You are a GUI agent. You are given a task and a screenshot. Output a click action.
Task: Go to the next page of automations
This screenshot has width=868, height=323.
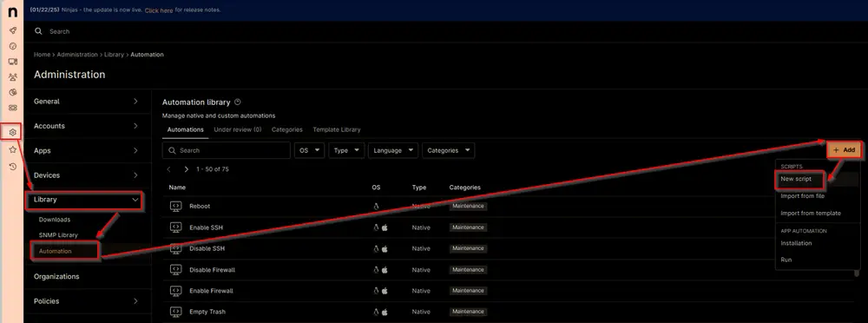[x=186, y=169]
